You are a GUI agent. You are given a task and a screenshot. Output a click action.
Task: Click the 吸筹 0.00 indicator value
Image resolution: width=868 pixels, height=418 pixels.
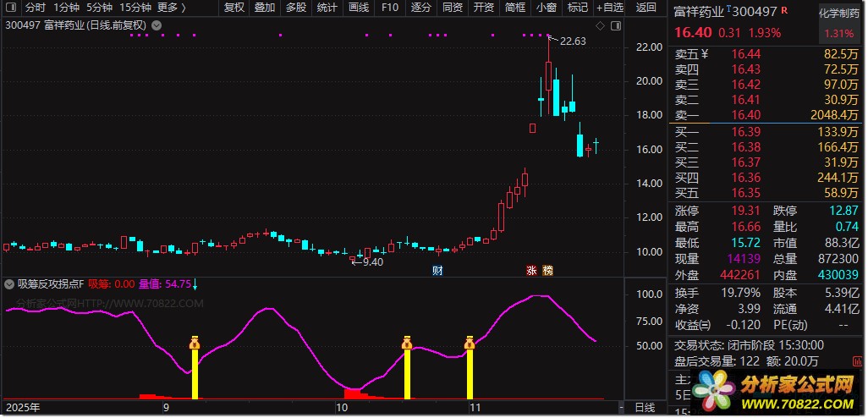point(112,284)
